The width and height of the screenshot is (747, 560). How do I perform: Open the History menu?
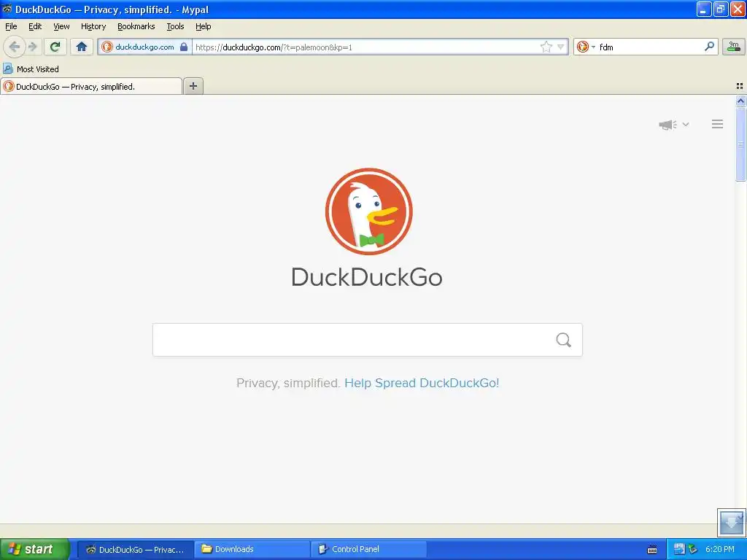[x=93, y=26]
